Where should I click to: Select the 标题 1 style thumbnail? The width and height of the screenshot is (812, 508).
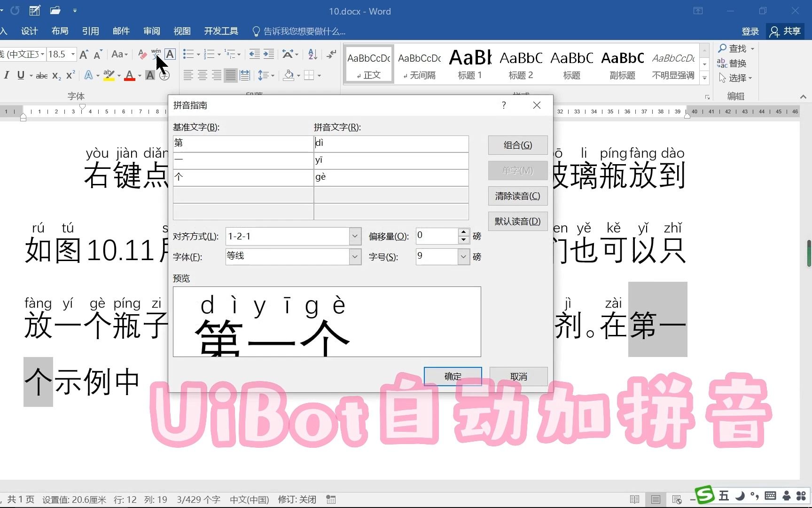pos(470,64)
